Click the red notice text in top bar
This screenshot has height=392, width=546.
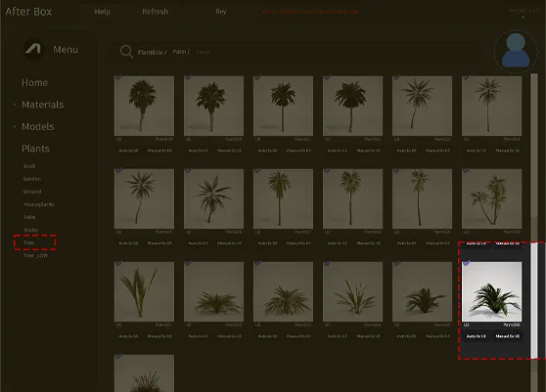pos(310,12)
